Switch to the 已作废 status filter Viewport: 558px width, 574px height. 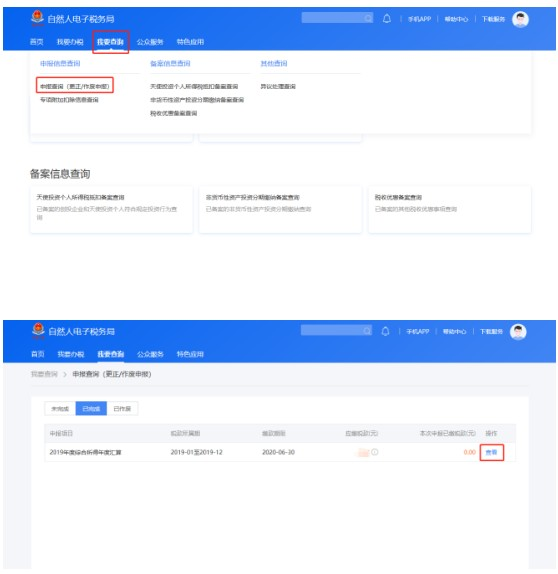[x=122, y=409]
